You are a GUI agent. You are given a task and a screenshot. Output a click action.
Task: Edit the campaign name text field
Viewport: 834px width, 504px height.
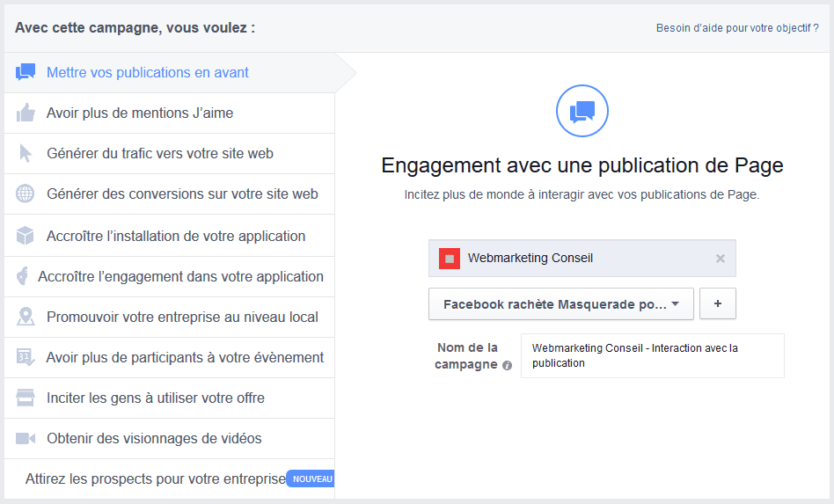[652, 355]
